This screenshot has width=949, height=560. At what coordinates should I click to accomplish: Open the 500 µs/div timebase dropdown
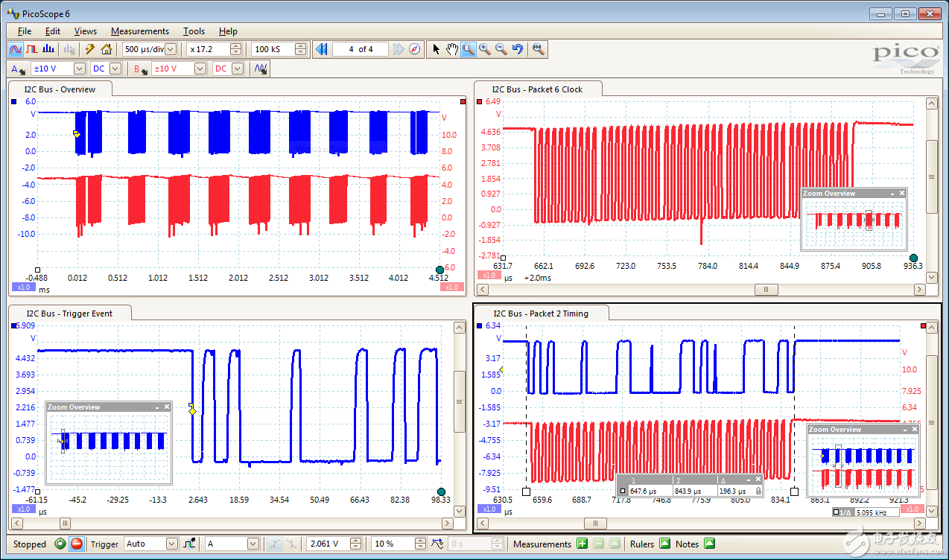pos(171,49)
